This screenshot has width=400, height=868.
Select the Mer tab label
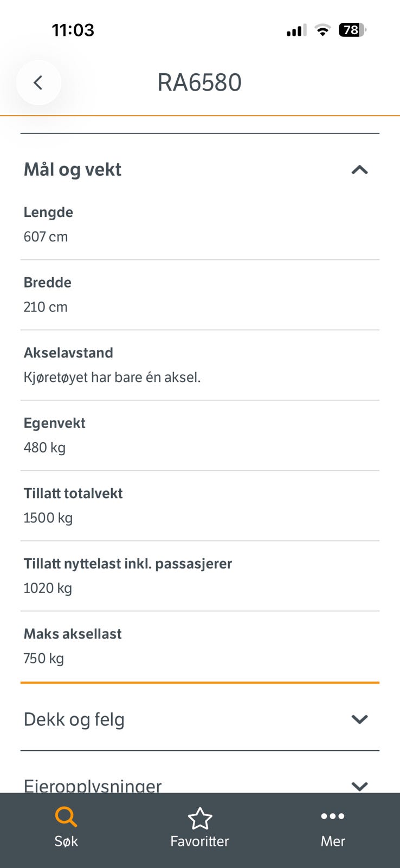[333, 841]
